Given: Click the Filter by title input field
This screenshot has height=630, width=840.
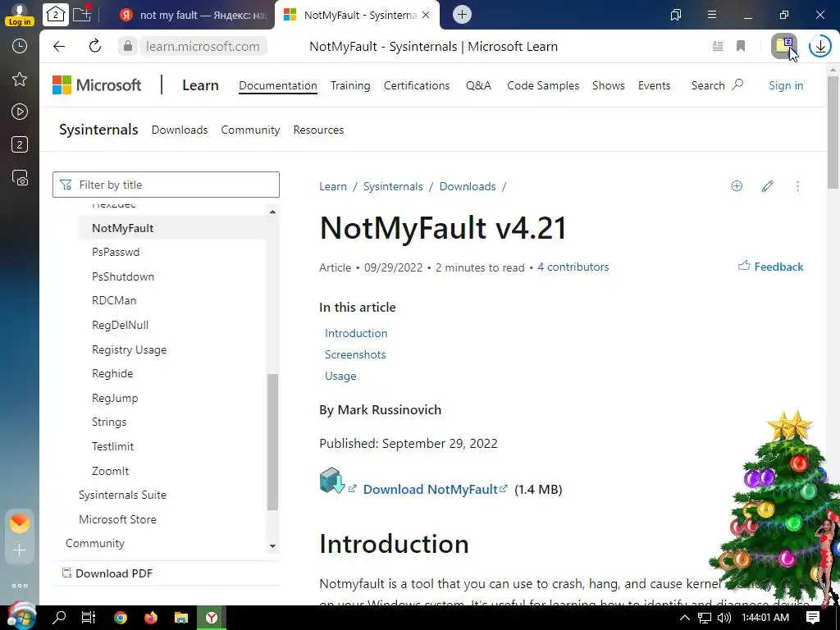Looking at the screenshot, I should tap(166, 185).
